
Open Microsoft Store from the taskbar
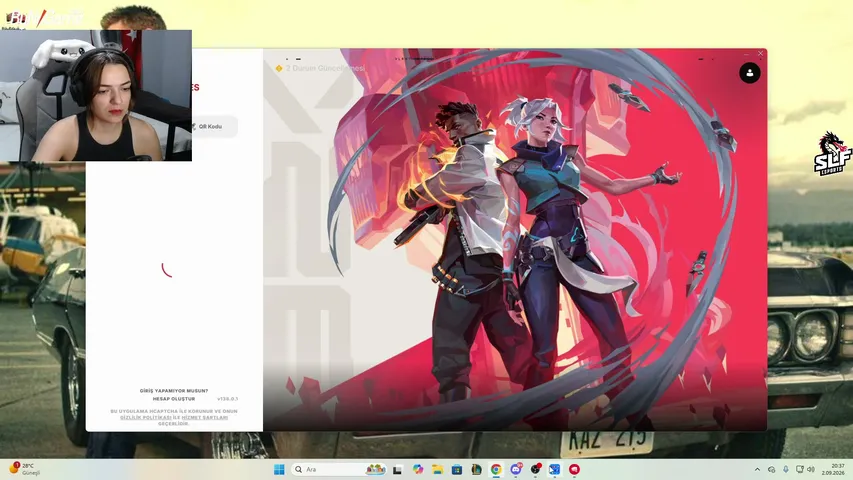coord(457,469)
